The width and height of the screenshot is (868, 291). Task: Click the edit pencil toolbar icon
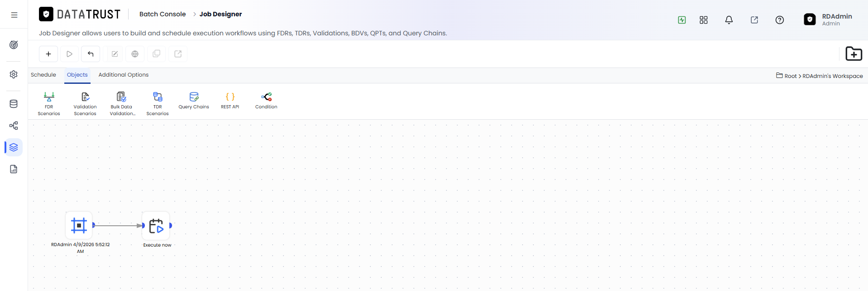pyautogui.click(x=115, y=54)
